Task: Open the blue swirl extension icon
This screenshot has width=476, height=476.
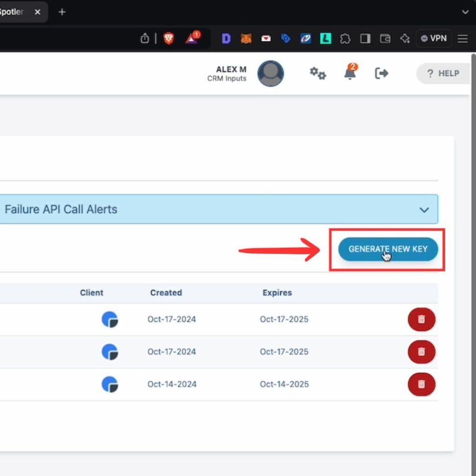Action: point(306,39)
